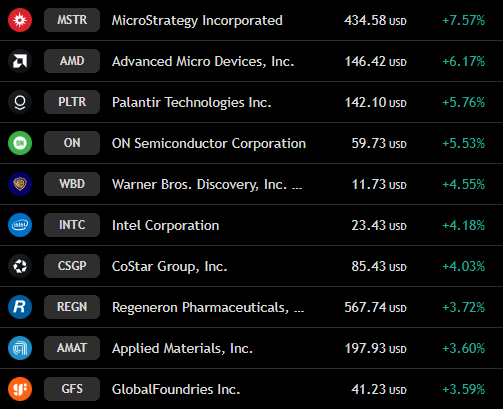The width and height of the screenshot is (503, 409).
Task: Open the MSTR ticker badge
Action: click(x=72, y=20)
